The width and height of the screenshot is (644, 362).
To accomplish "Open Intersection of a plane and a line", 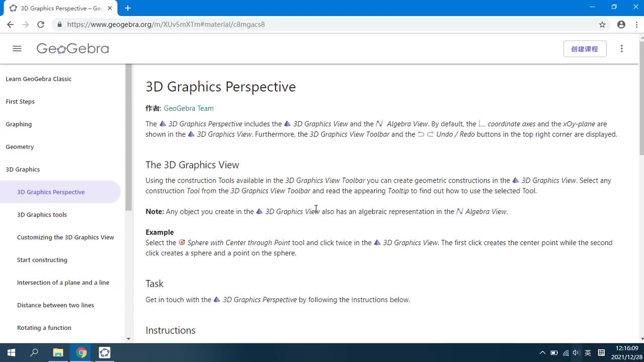I will pos(63,283).
